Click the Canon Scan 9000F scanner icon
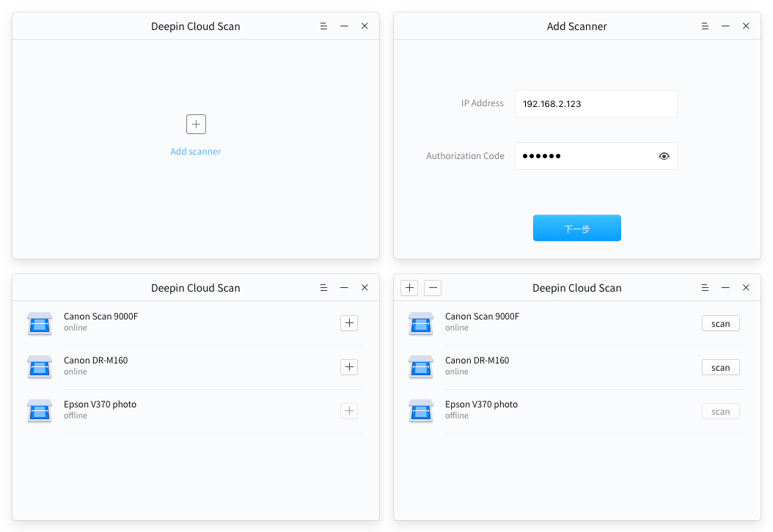The image size is (773, 532). (x=39, y=322)
